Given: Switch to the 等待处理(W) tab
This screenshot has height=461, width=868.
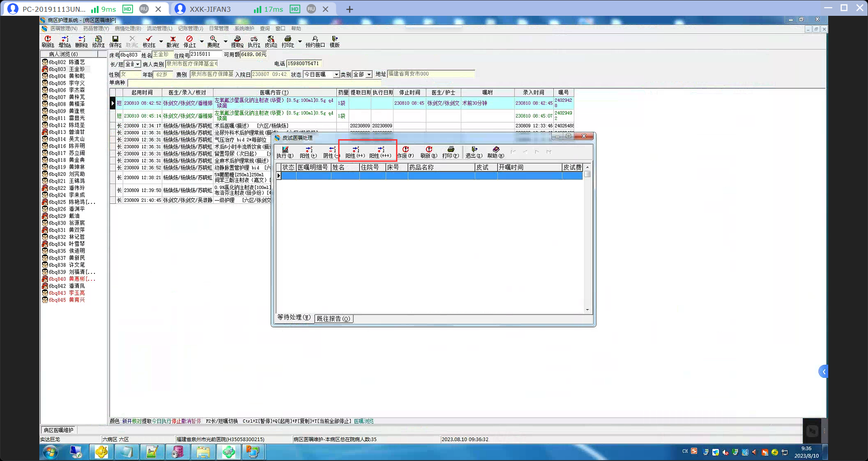Looking at the screenshot, I should click(294, 318).
